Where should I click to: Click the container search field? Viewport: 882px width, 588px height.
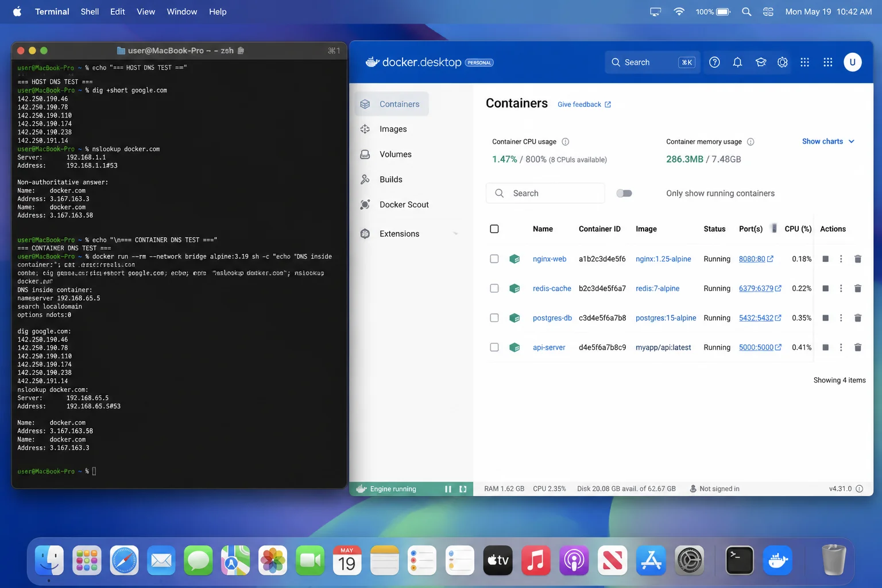(x=545, y=194)
